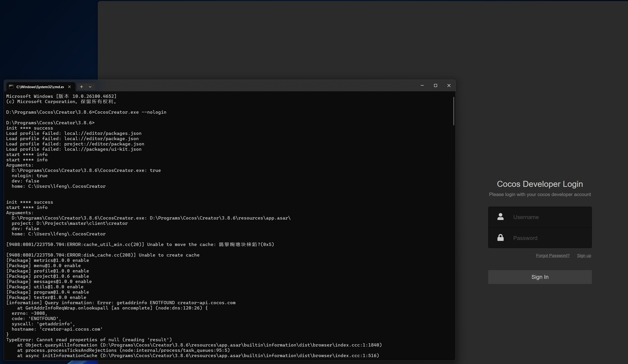628x364 pixels.
Task: Expand the terminal profiles dropdown chevron
Action: pyautogui.click(x=90, y=87)
